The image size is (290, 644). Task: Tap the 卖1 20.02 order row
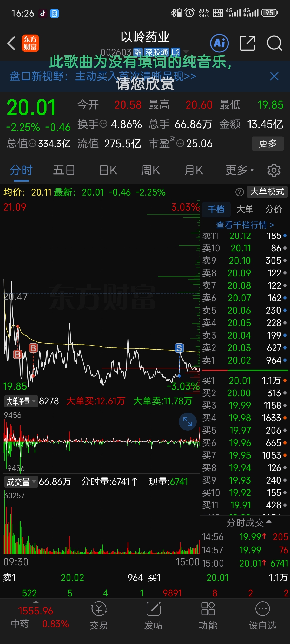pyautogui.click(x=245, y=360)
